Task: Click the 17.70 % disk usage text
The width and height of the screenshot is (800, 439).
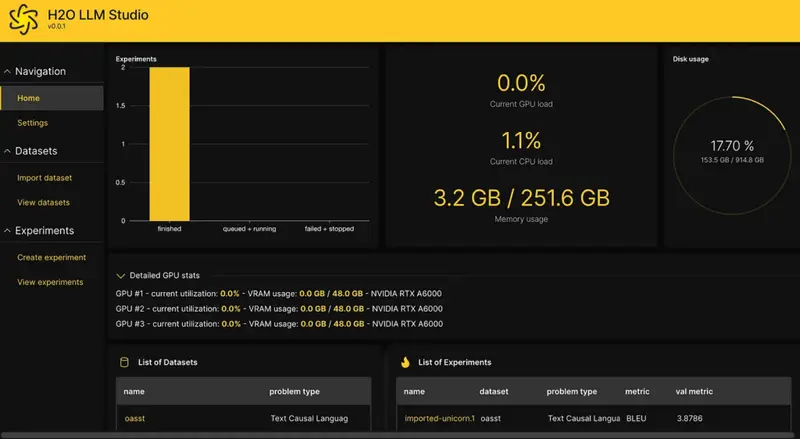Action: (x=732, y=146)
